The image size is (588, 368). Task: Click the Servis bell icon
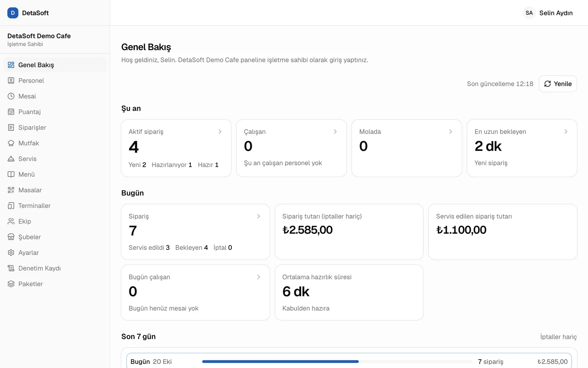11,159
